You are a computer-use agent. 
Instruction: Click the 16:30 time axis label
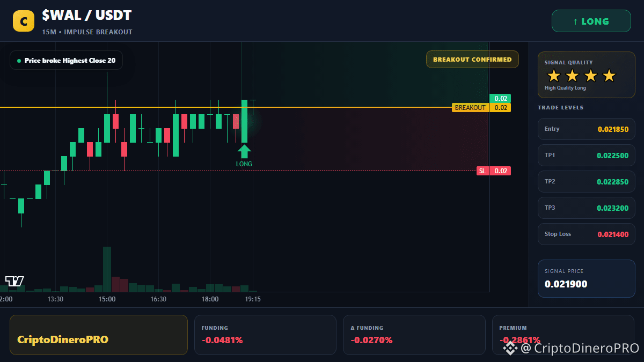(158, 299)
